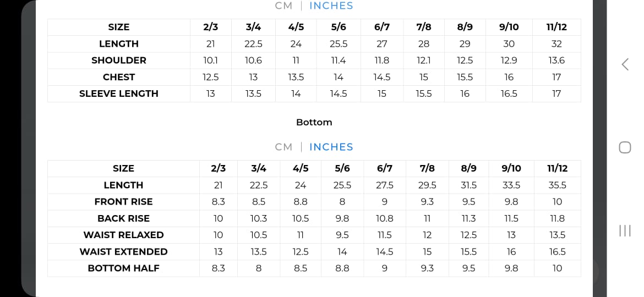The height and width of the screenshot is (297, 644).
Task: Select the WAIST EXTENDED row label
Action: (123, 251)
